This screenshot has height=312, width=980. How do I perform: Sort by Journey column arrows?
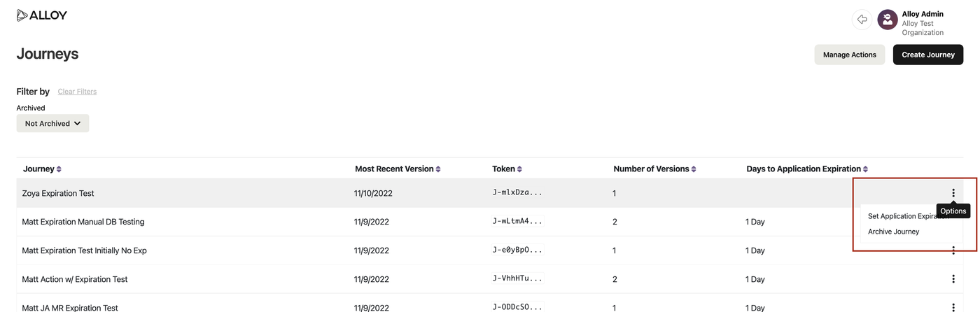pos(59,169)
